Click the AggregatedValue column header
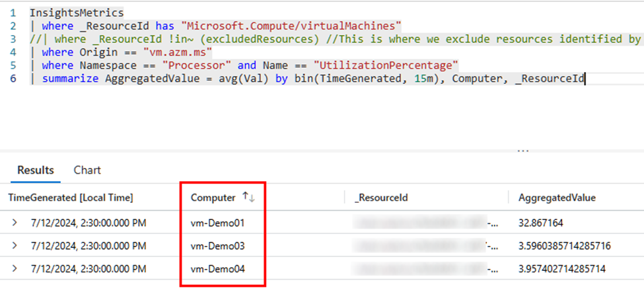The width and height of the screenshot is (644, 306). (557, 198)
